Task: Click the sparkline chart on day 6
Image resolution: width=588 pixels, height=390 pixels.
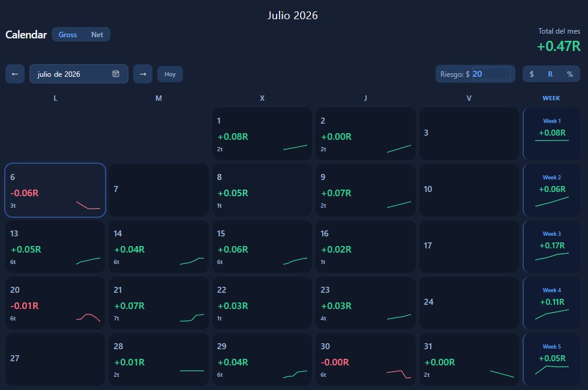Action: [x=88, y=205]
